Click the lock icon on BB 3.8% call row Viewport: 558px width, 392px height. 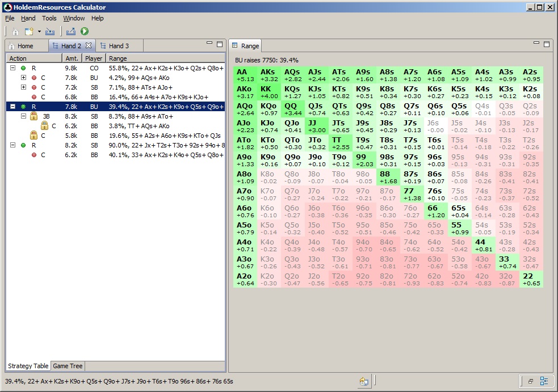tap(44, 125)
